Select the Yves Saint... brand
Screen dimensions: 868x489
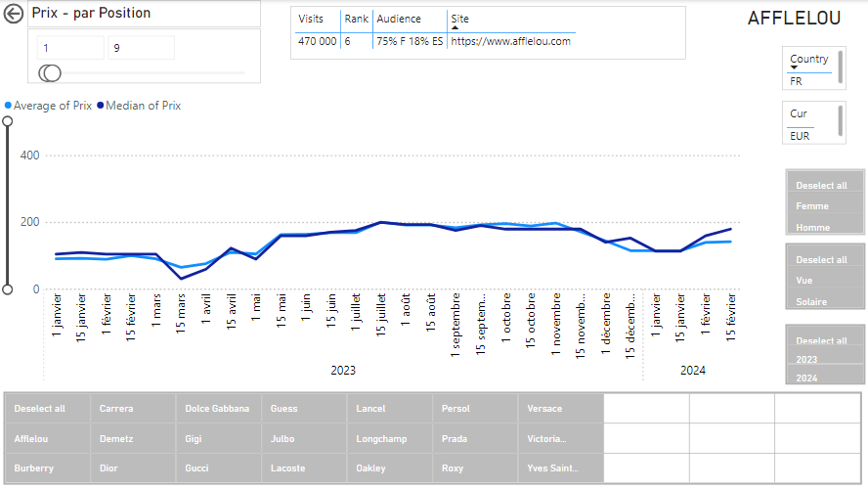(560, 467)
